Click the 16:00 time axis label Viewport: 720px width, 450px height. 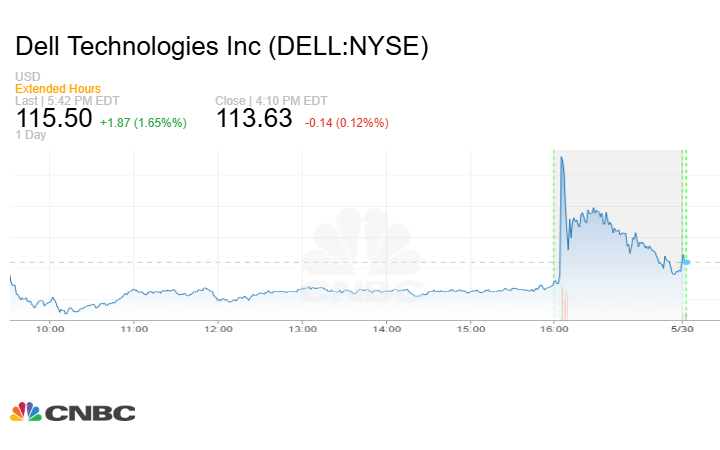point(555,328)
